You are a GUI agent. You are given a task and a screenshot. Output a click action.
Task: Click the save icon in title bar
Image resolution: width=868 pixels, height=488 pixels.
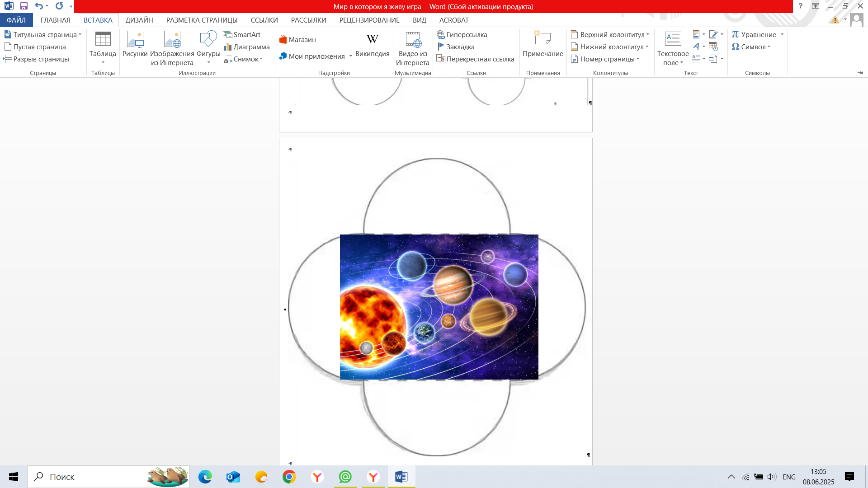[x=24, y=6]
